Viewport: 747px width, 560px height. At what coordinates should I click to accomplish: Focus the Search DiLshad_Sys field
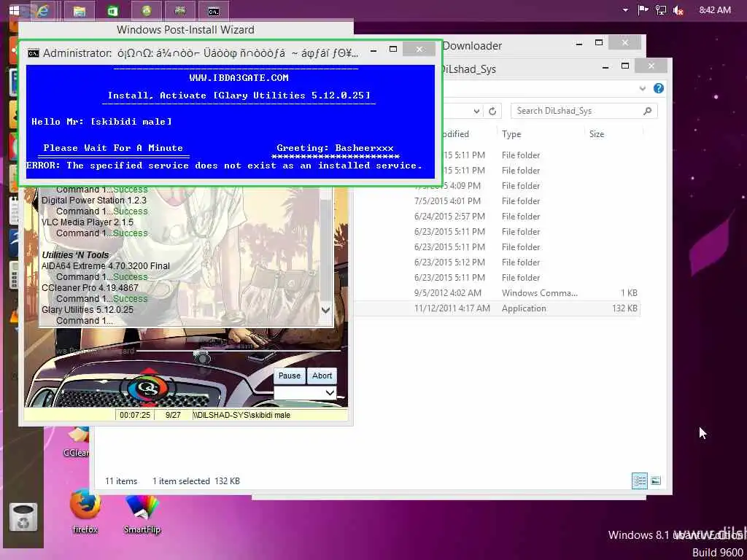click(584, 111)
